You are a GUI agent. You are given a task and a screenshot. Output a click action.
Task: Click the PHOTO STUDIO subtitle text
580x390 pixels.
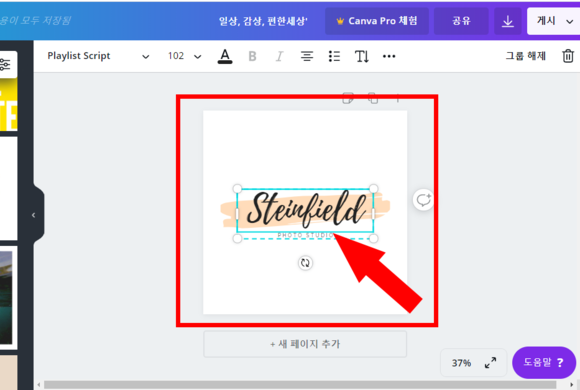point(306,235)
